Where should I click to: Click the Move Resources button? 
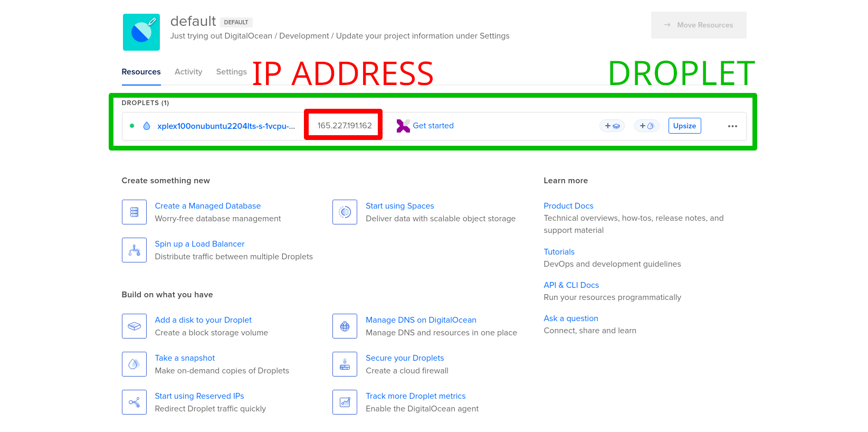pos(699,25)
